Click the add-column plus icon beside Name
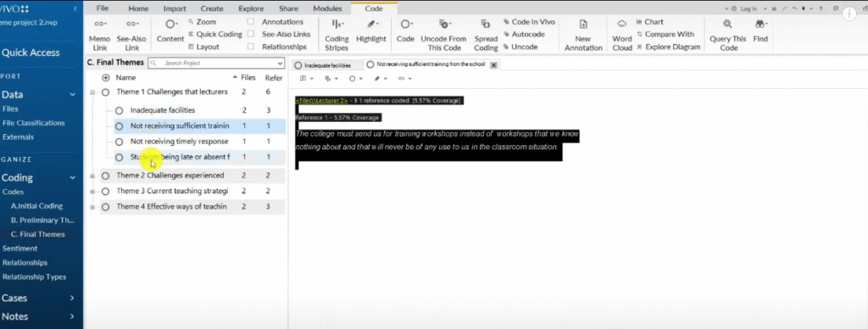Viewport: 868px width, 329px height. 106,77
